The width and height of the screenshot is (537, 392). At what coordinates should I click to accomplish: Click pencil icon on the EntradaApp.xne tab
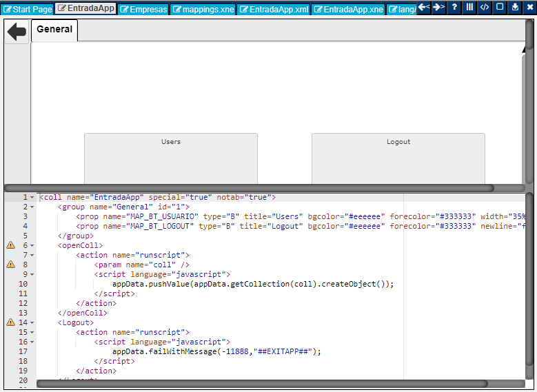(x=318, y=9)
